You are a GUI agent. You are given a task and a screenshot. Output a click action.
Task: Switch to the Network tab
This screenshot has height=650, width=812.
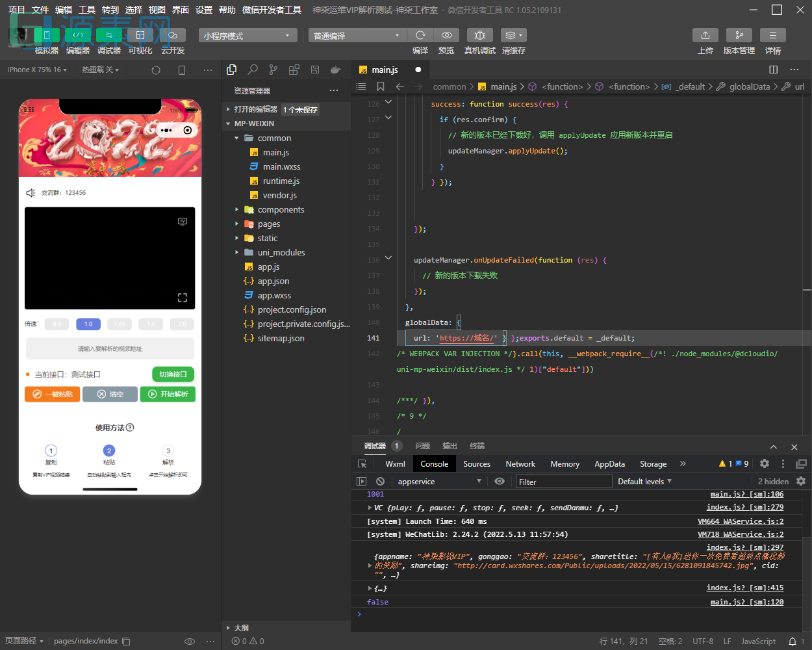(x=520, y=464)
